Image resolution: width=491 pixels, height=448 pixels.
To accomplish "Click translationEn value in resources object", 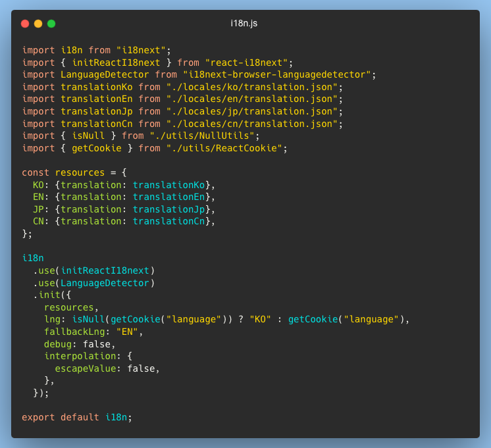I will pyautogui.click(x=168, y=197).
